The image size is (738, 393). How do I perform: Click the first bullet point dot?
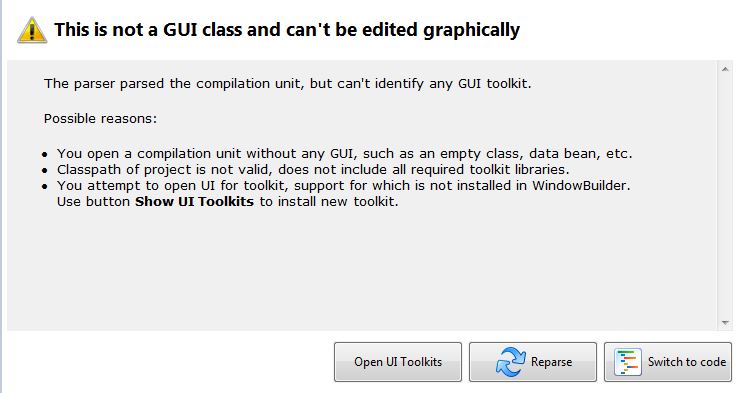(x=45, y=154)
